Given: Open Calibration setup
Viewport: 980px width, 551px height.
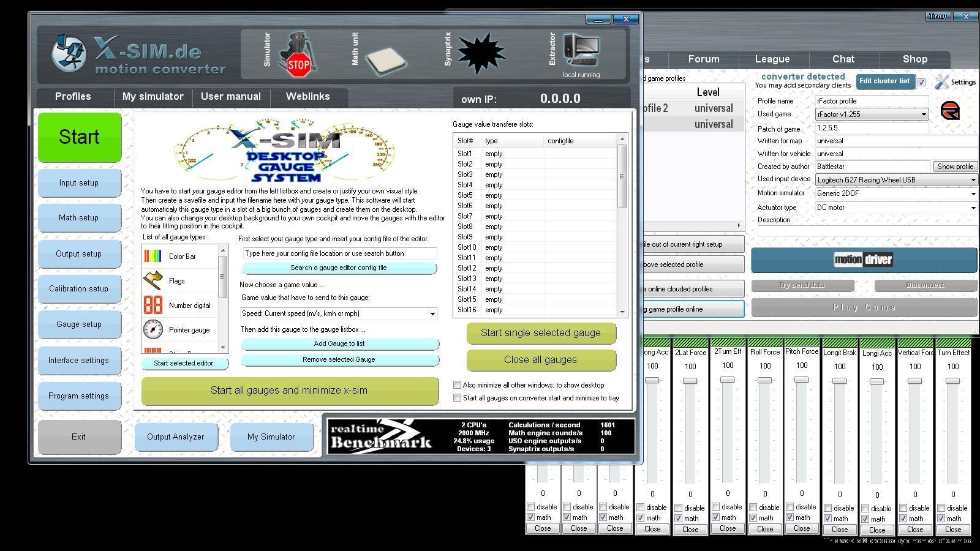Looking at the screenshot, I should click(79, 289).
